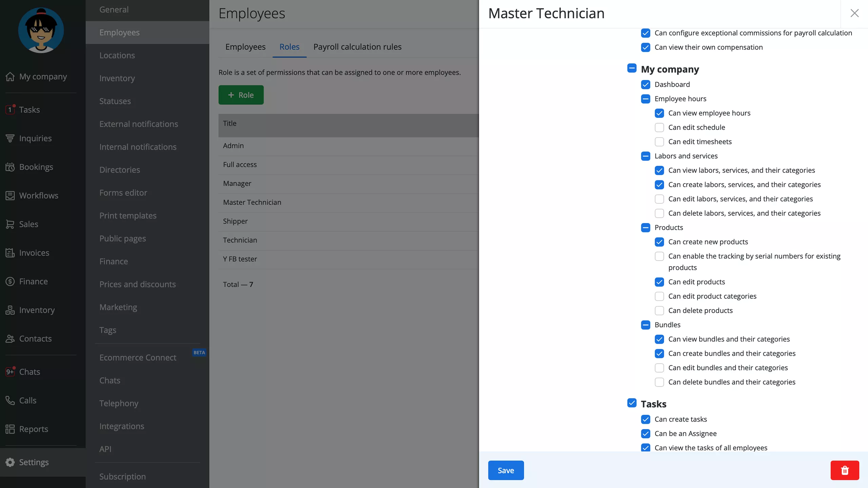The width and height of the screenshot is (868, 488).
Task: Click the Settings gear icon in sidebar
Action: coord(10,462)
